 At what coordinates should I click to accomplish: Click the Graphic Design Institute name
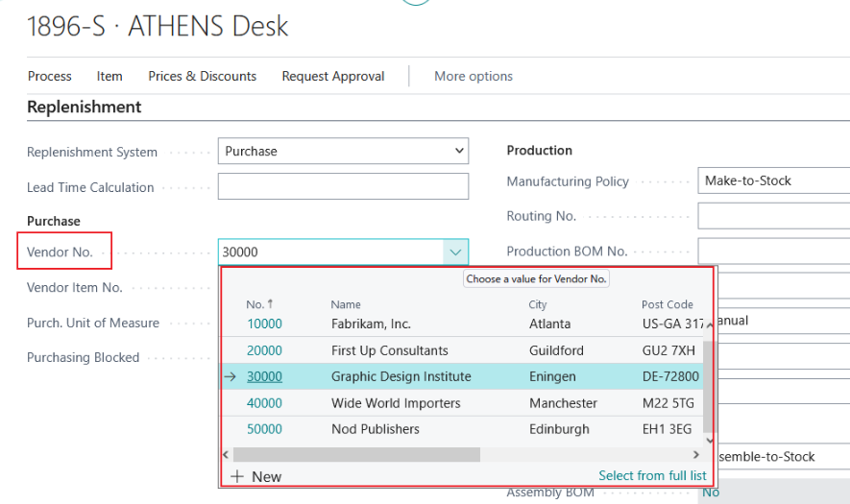coord(401,376)
